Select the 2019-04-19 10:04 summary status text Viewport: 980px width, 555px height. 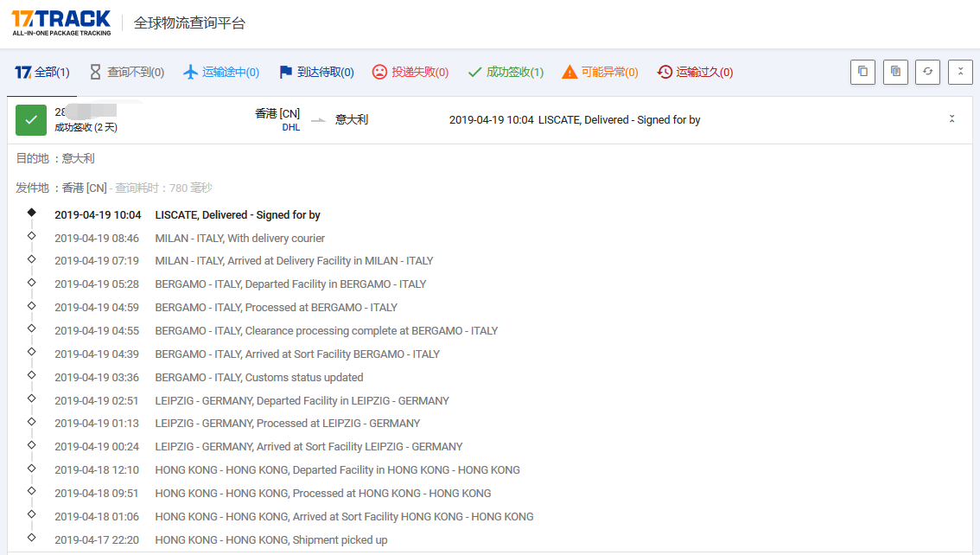pos(575,120)
